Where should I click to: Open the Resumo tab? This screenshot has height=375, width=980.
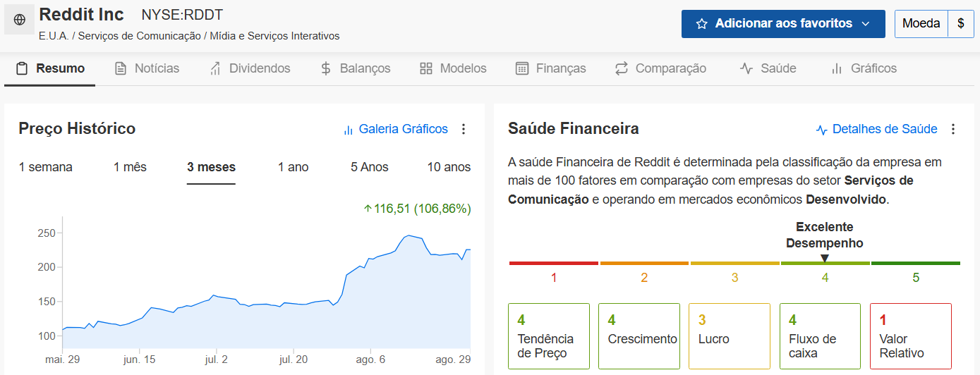(49, 68)
